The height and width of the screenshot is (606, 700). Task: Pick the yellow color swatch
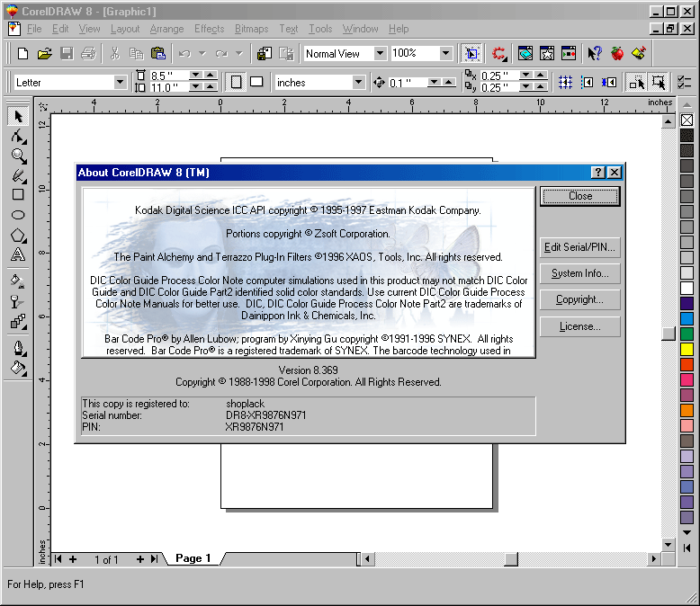pyautogui.click(x=687, y=349)
